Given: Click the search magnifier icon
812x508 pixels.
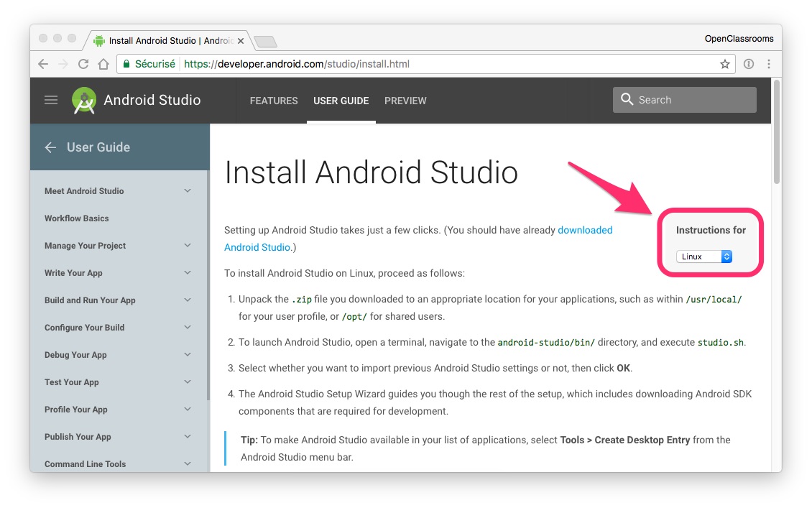Looking at the screenshot, I should click(627, 99).
